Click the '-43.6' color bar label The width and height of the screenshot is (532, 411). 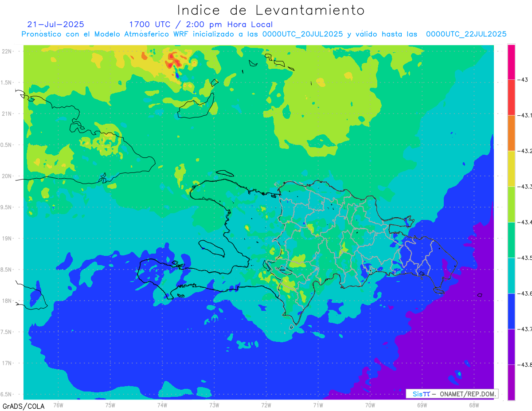[x=525, y=294]
